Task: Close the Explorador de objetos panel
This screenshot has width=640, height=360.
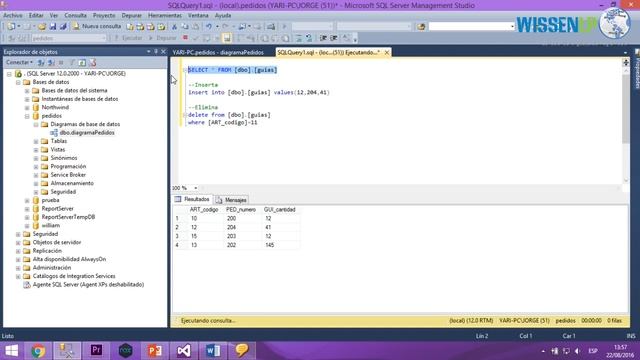Action: tap(163, 52)
